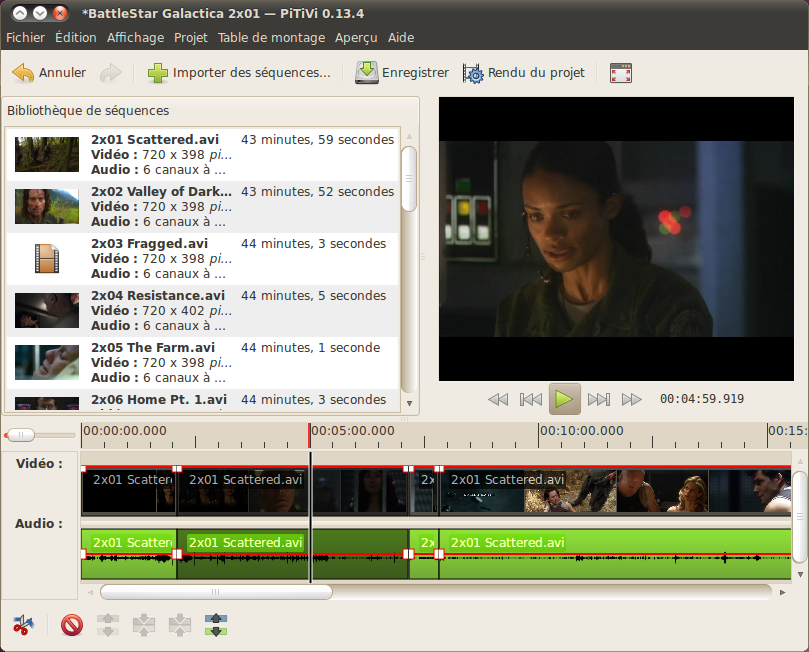
Task: Click the duration 44 minutes, 1 seconde
Action: pos(311,348)
